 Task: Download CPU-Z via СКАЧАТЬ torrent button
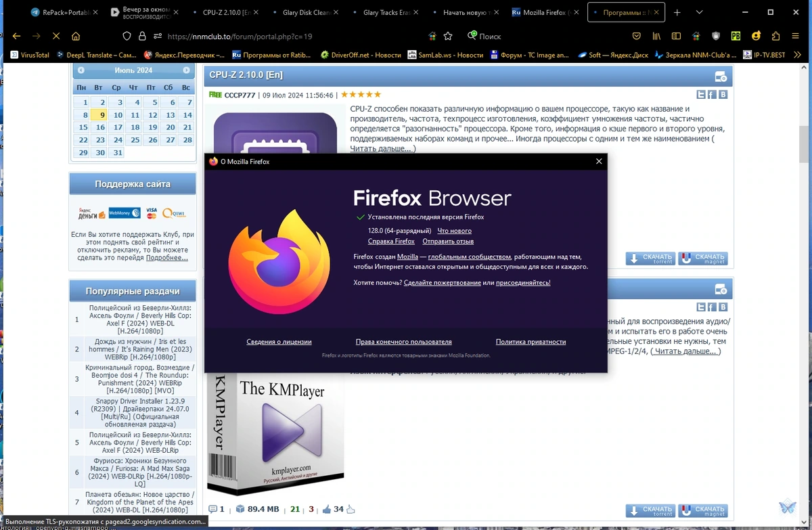[x=651, y=259]
